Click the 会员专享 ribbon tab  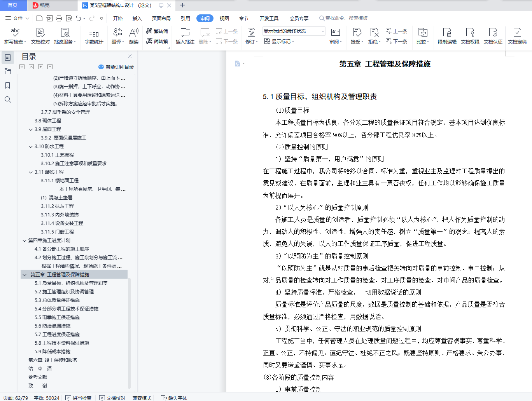299,18
